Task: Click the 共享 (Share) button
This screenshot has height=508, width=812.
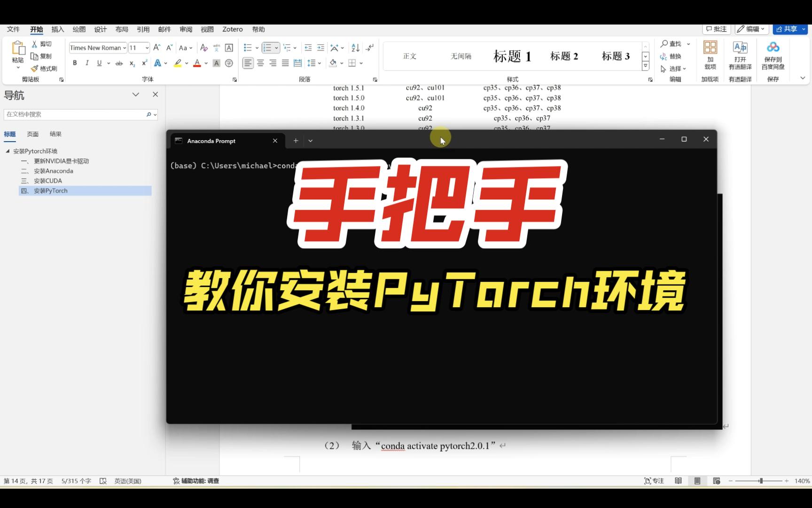Action: (790, 29)
